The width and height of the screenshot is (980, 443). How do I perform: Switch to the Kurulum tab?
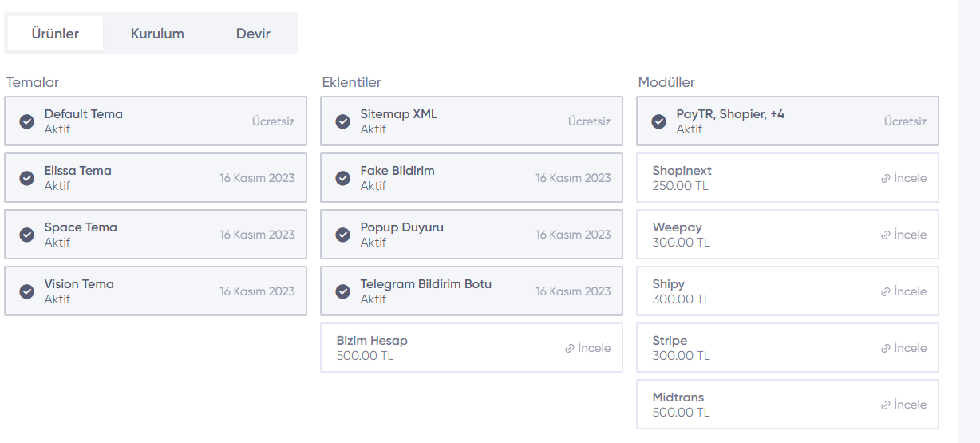pos(157,34)
